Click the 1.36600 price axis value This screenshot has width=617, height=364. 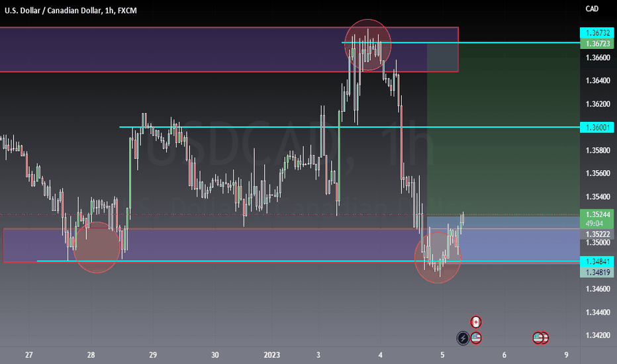pos(598,58)
